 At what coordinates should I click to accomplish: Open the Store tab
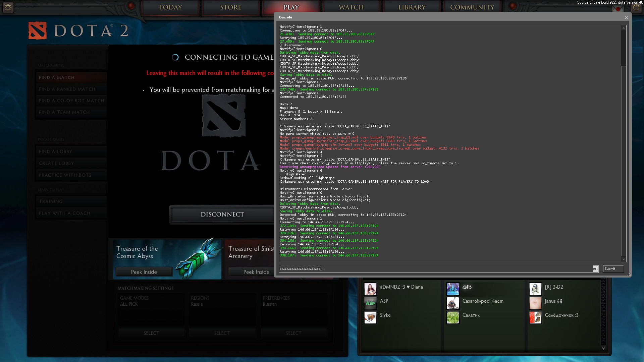pos(230,7)
